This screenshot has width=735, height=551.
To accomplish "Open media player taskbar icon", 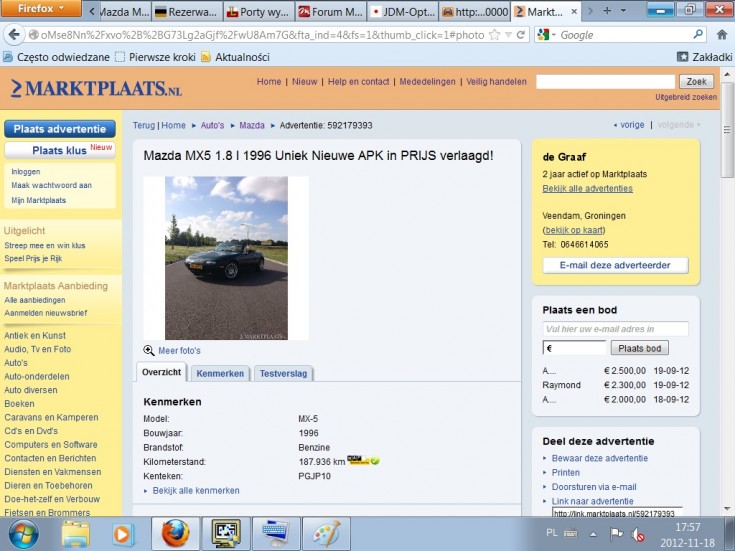I will pos(123,535).
